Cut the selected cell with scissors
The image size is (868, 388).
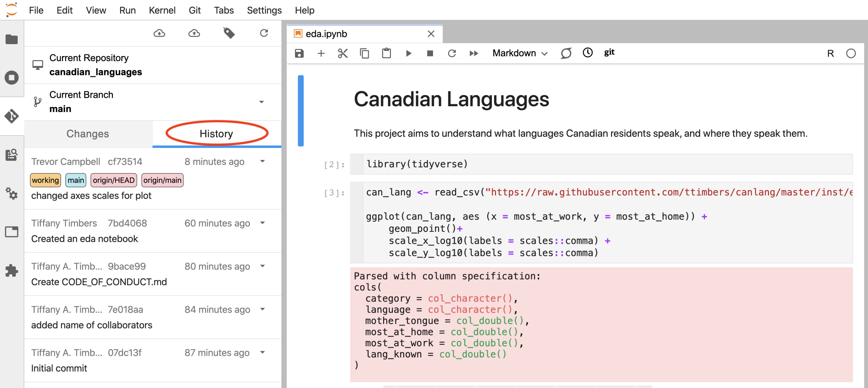[x=343, y=53]
